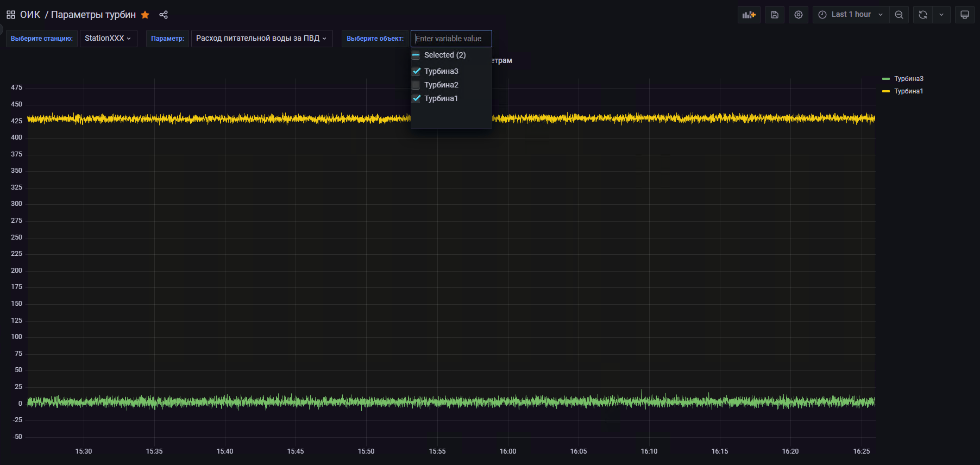Open dashboard settings gear
Viewport: 980px width, 465px height.
tap(799, 15)
